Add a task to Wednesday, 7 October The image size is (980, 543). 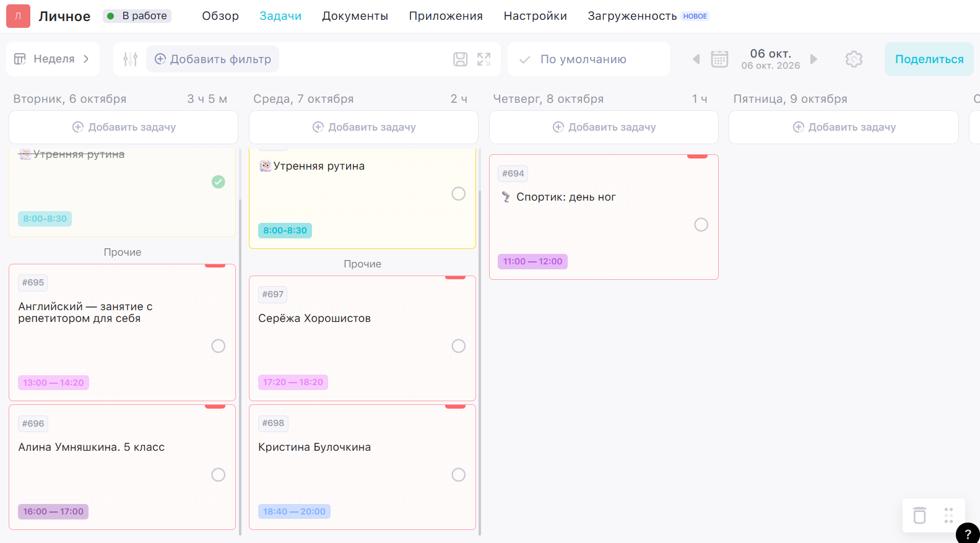(x=364, y=128)
